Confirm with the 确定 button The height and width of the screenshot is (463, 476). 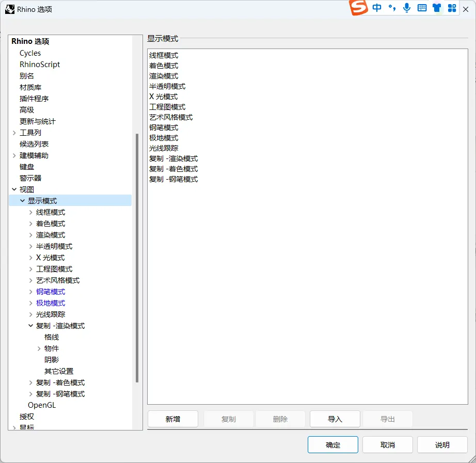coord(332,445)
